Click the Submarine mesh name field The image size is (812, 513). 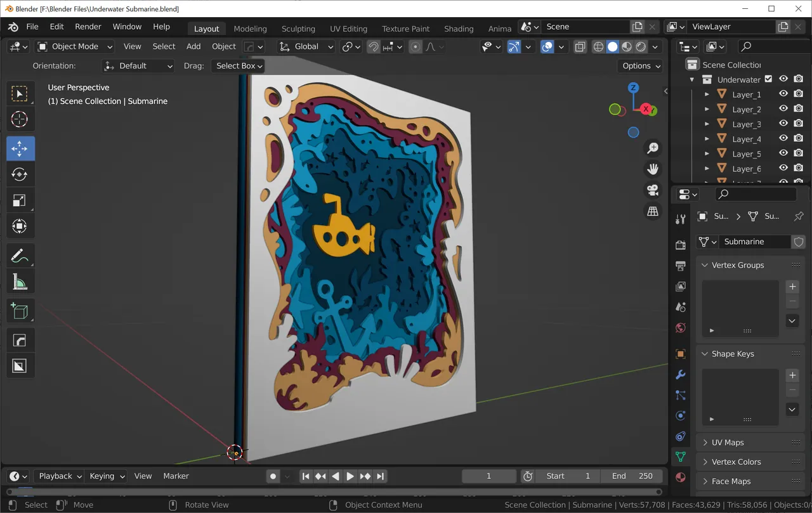click(754, 242)
